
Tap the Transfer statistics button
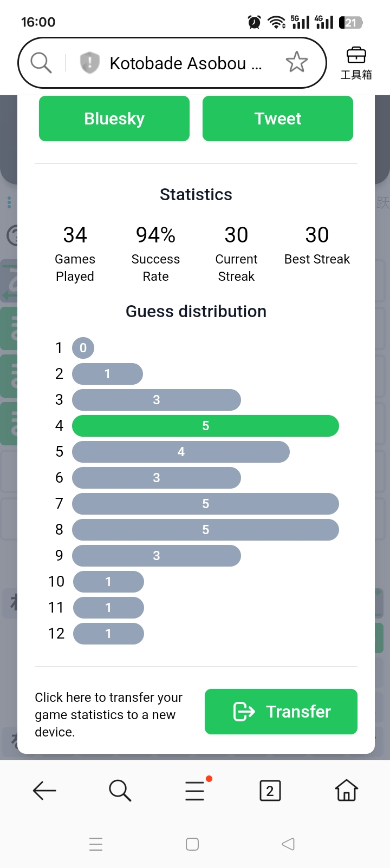click(281, 712)
